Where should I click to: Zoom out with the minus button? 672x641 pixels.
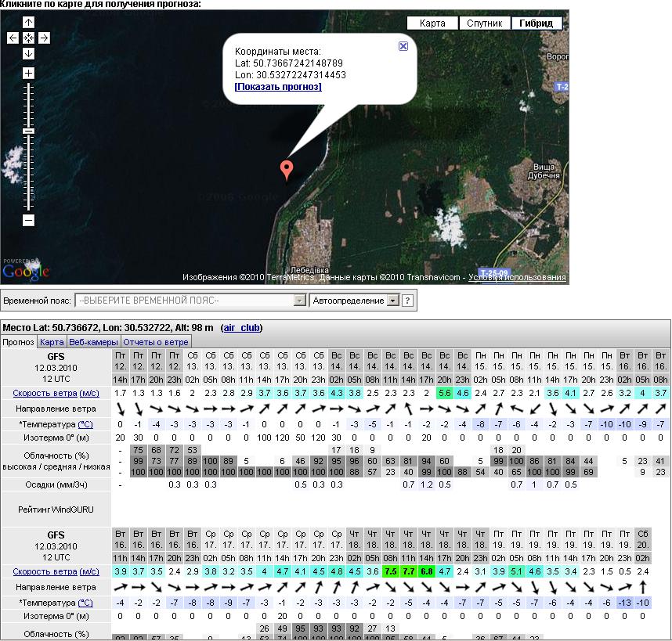[x=28, y=221]
